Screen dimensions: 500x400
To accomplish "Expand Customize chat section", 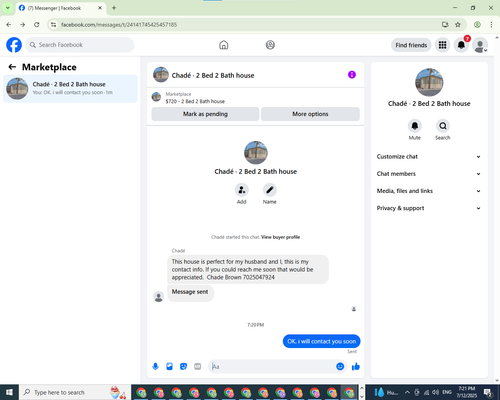I will pos(429,157).
